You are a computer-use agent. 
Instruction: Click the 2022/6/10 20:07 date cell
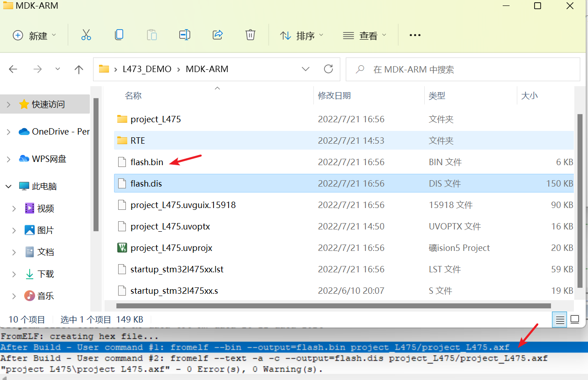coord(351,291)
